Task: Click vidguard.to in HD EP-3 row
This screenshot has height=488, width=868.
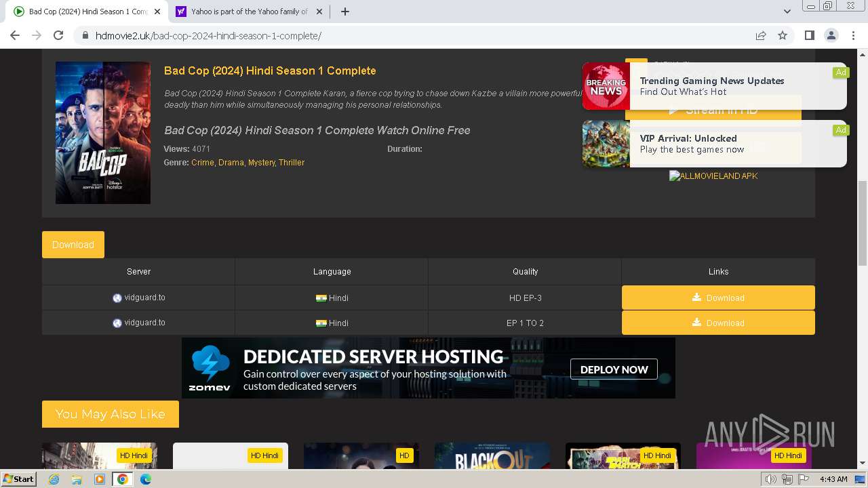Action: pyautogui.click(x=144, y=298)
